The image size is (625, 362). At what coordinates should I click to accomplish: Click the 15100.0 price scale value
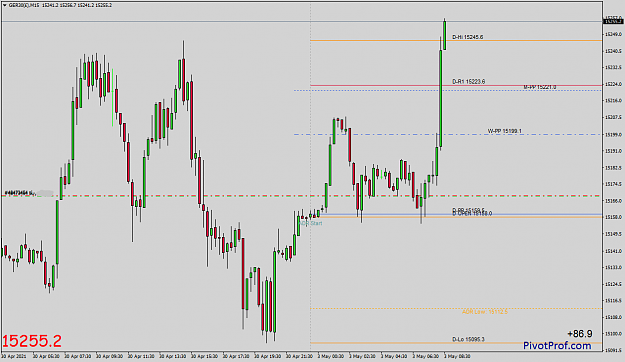click(x=613, y=334)
